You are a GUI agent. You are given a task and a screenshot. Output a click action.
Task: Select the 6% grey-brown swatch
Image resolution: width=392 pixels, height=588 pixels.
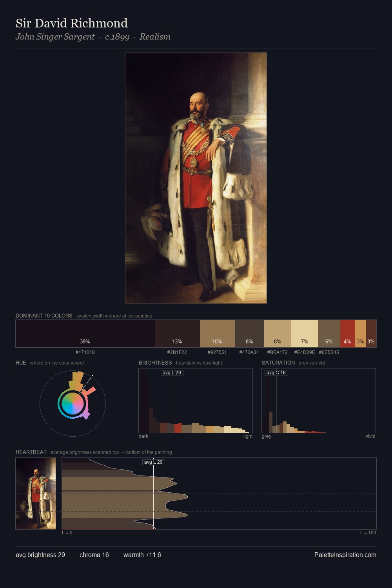(329, 334)
